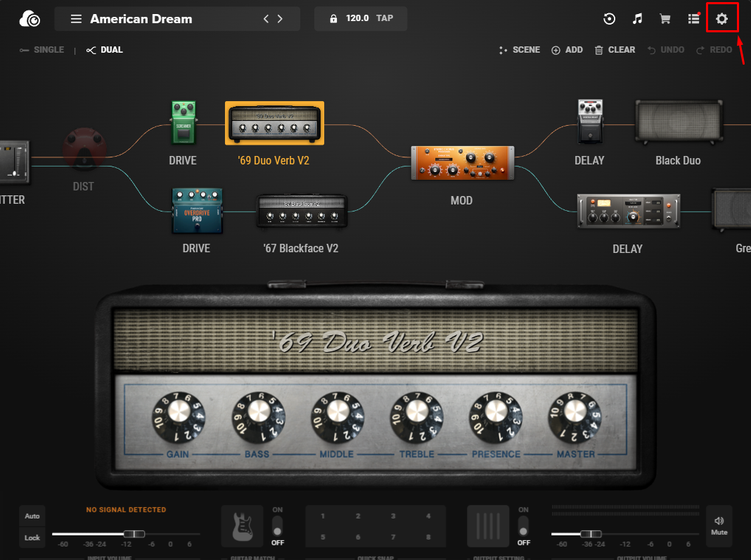This screenshot has height=560, width=751.
Task: Go to previous preset arrow
Action: click(267, 19)
